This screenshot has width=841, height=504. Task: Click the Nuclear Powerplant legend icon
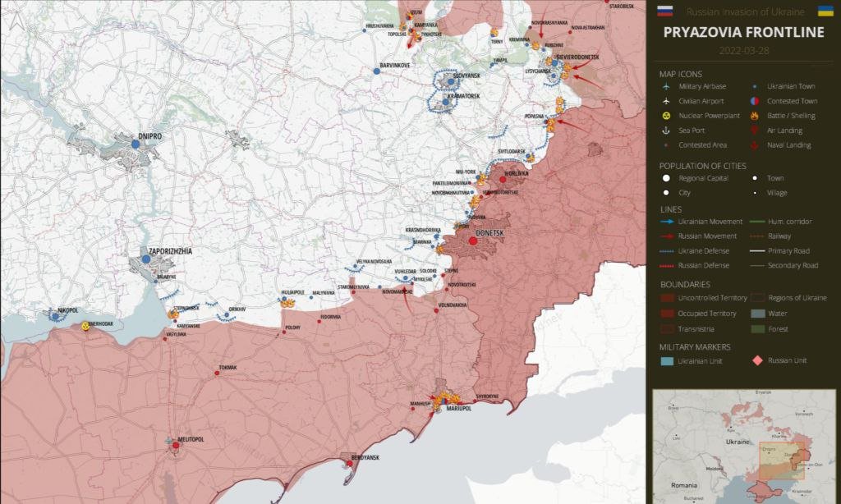666,116
